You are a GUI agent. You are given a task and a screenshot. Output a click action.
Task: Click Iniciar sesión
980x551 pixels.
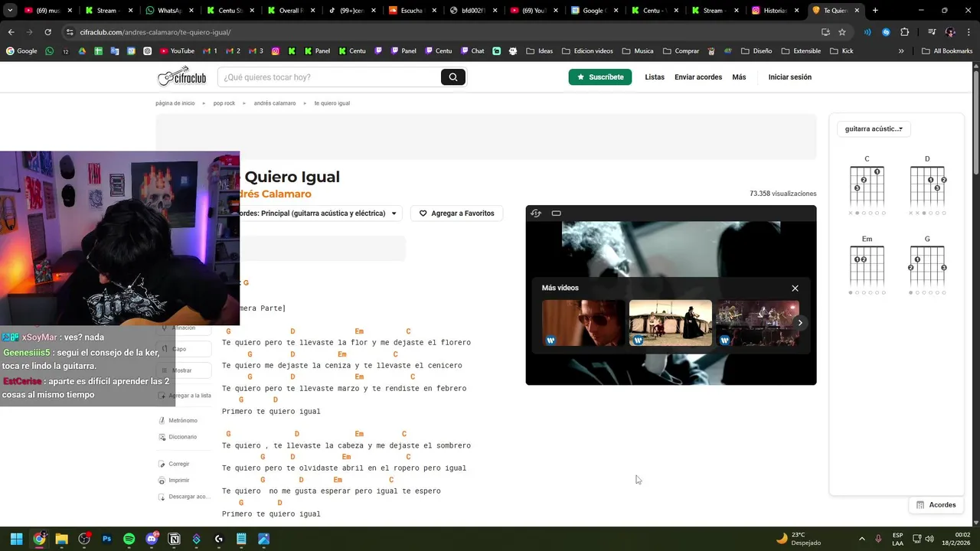(790, 77)
